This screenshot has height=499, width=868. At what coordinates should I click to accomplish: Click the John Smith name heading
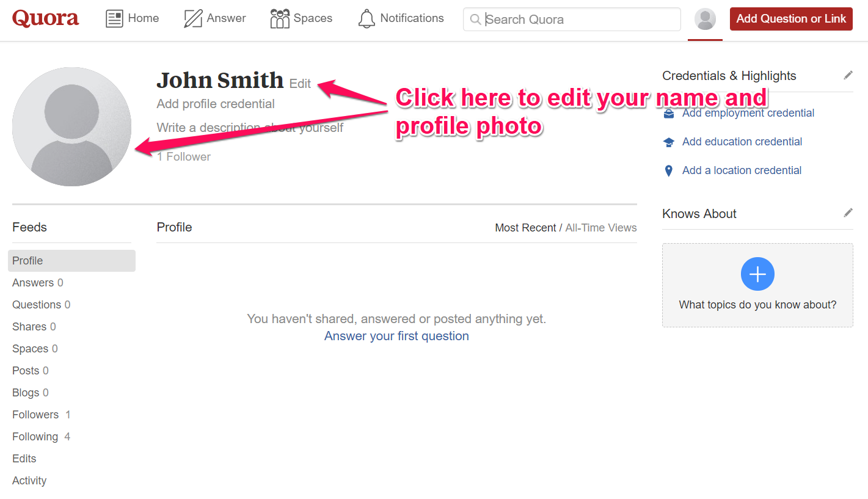(x=221, y=80)
